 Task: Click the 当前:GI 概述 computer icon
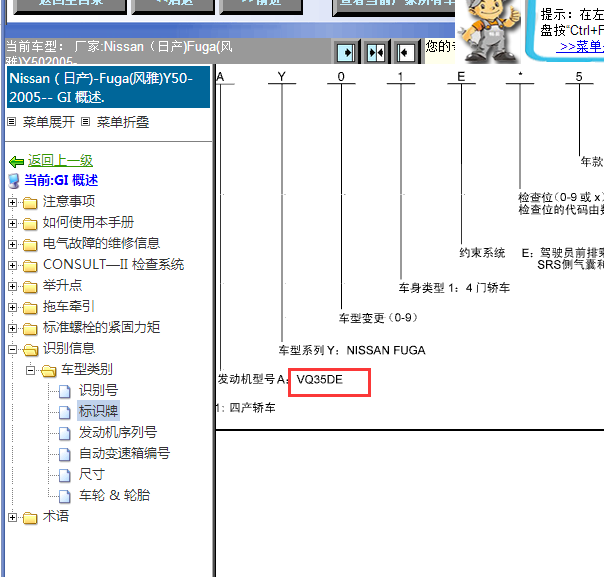pos(14,181)
